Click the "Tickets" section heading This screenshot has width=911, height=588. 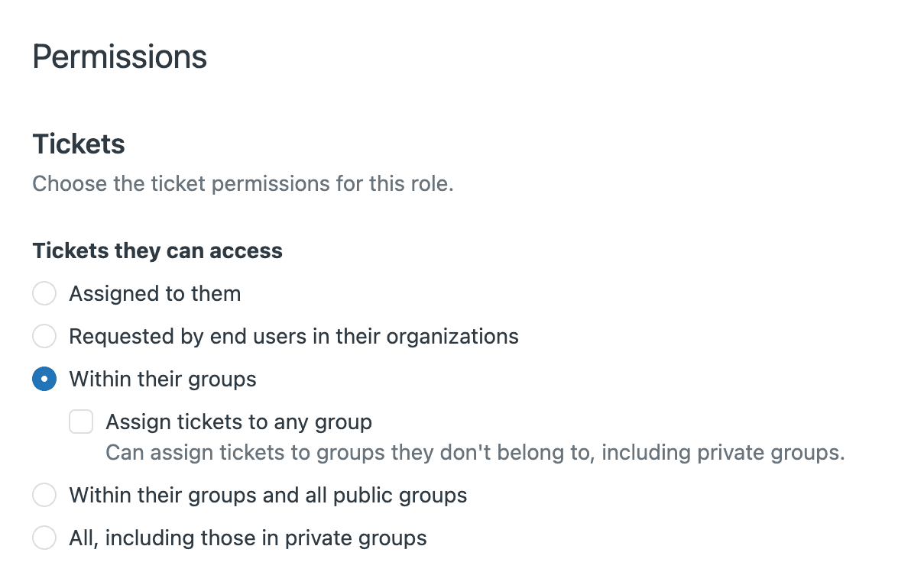click(79, 144)
